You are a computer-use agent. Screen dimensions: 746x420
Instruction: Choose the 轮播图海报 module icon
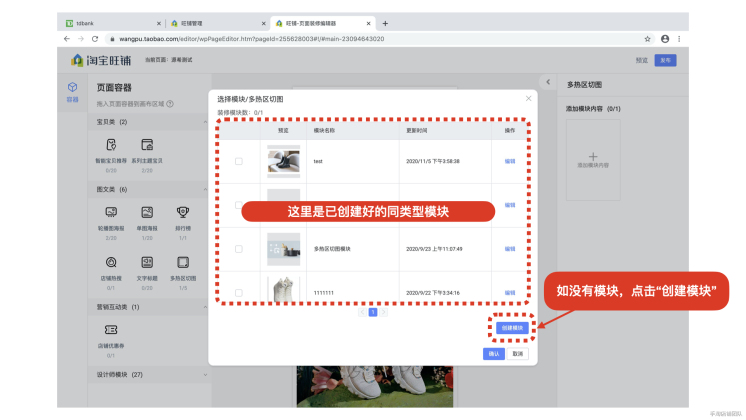111,212
